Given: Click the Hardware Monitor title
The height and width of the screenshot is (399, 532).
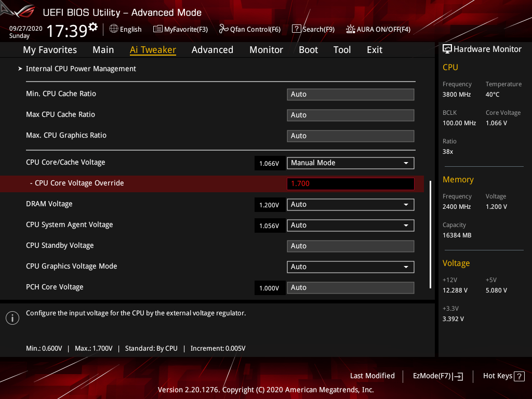Looking at the screenshot, I should coord(487,49).
